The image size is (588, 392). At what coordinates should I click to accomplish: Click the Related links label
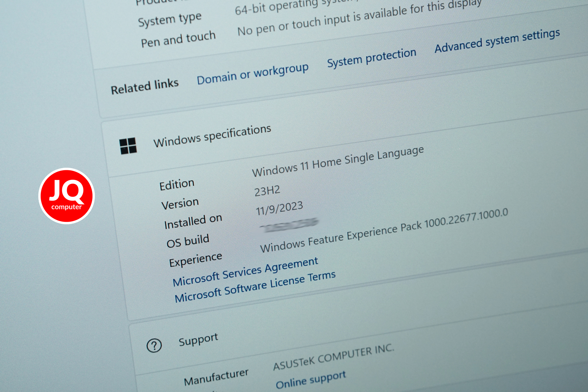pos(144,86)
